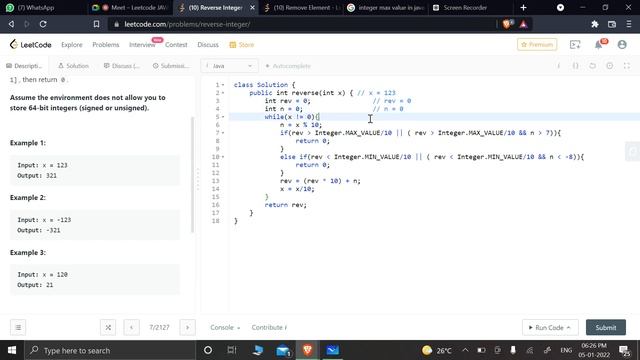
Task: Go back using browser back arrow
Action: pyautogui.click(x=11, y=24)
